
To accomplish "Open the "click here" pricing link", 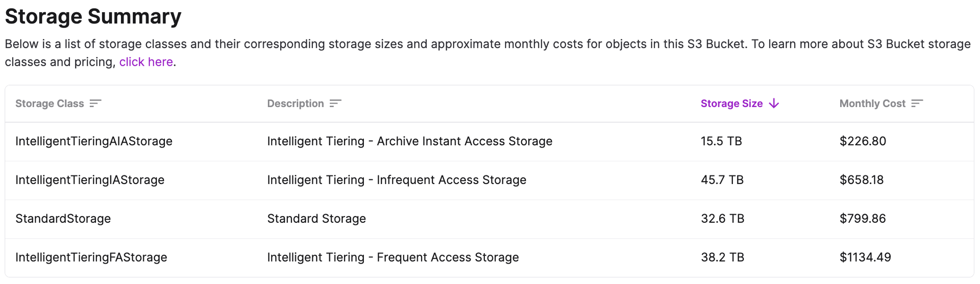I will click(x=146, y=62).
